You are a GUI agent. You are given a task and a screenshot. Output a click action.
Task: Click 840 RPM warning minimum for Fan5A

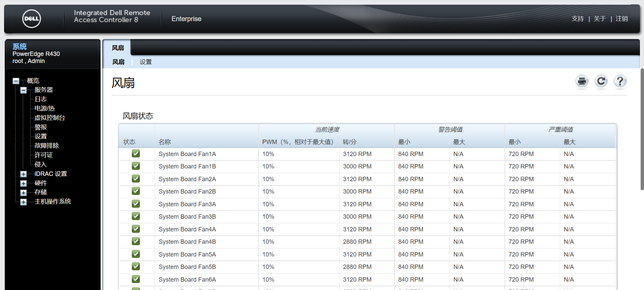411,255
